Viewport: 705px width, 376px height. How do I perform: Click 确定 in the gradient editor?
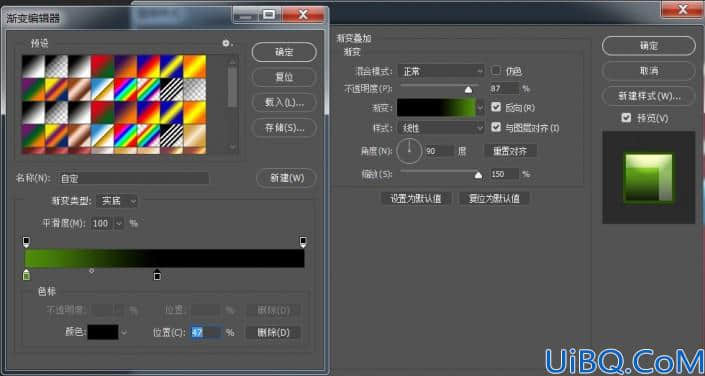click(284, 52)
